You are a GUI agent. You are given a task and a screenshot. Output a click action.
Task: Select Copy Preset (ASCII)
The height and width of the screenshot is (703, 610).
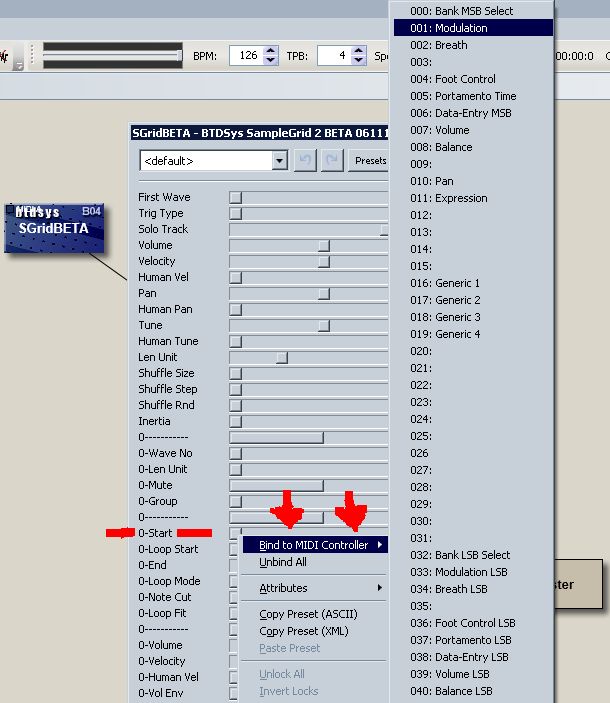[308, 614]
